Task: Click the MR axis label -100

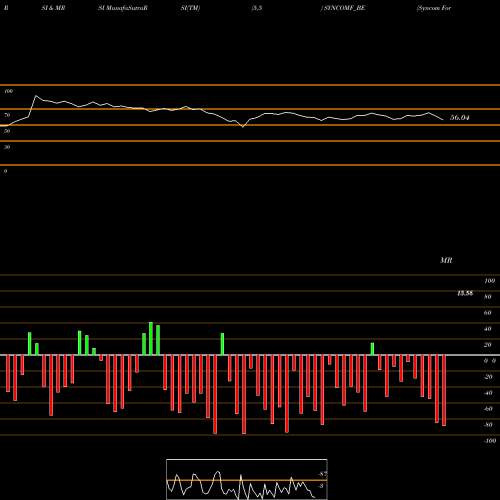Action: pos(490,441)
